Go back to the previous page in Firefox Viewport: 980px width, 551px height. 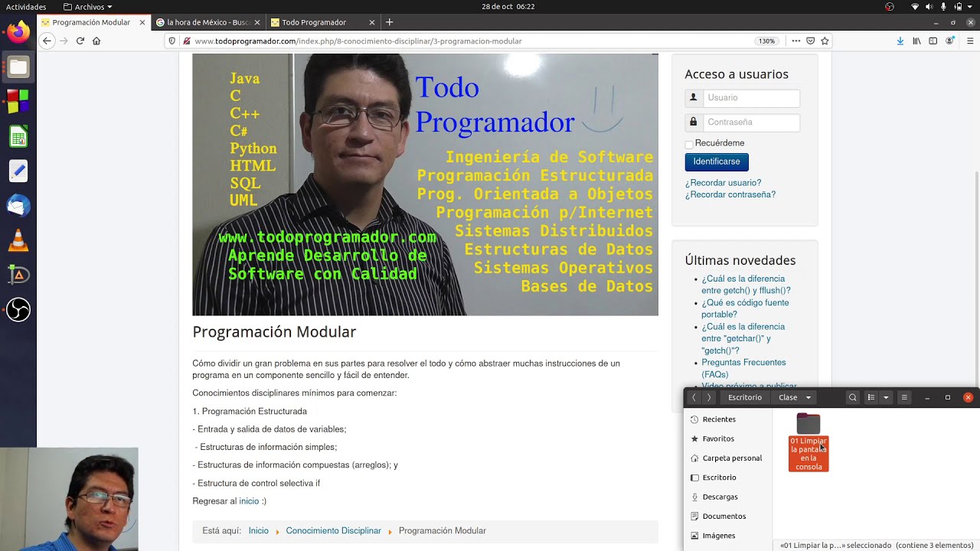click(x=47, y=41)
